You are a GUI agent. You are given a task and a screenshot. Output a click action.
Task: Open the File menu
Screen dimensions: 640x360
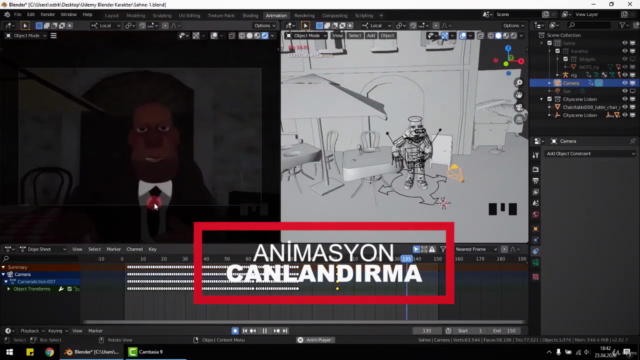coord(18,15)
